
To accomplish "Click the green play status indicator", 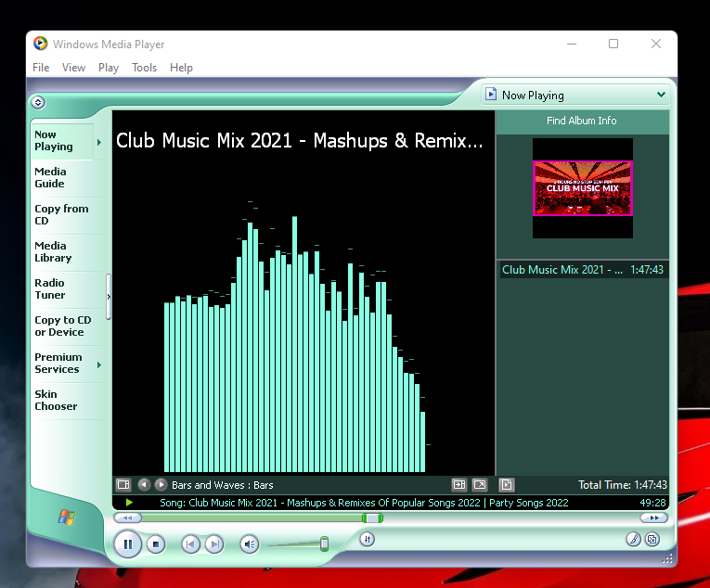I will point(129,503).
